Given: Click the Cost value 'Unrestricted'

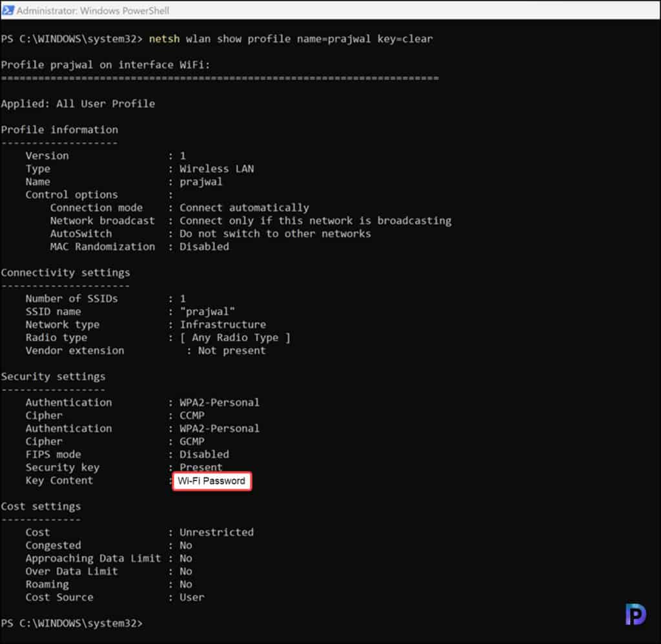Looking at the screenshot, I should pos(217,532).
